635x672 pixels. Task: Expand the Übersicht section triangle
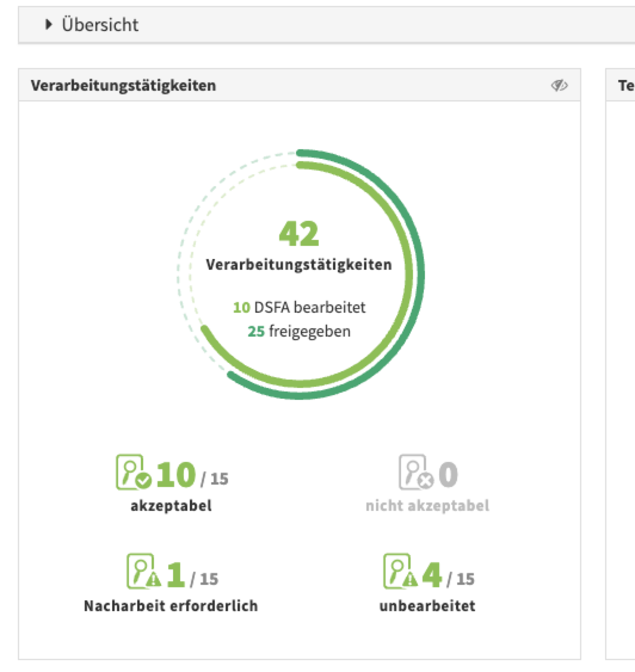(49, 24)
